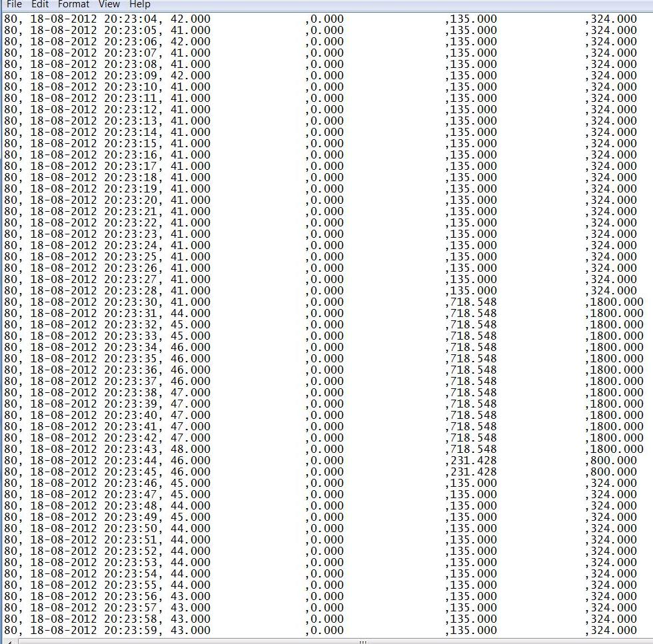Click 324.000 in the 20:23:58 row
This screenshot has height=644, width=653.
614,619
